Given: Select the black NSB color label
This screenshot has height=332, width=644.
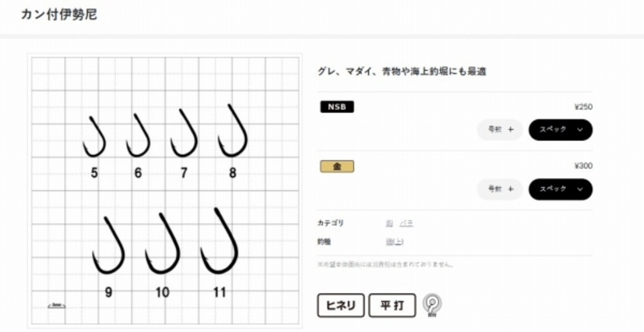Looking at the screenshot, I should 337,107.
